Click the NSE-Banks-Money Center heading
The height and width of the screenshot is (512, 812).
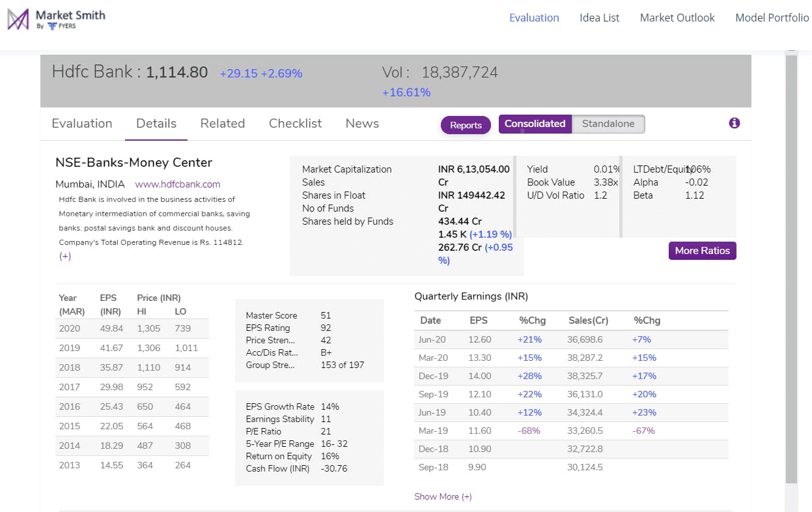pos(134,162)
